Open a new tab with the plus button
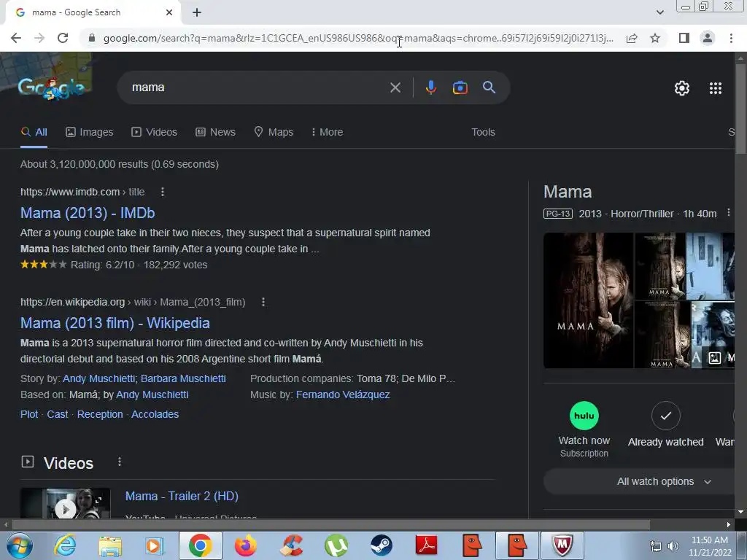Screen dimensions: 747x560 point(197,12)
